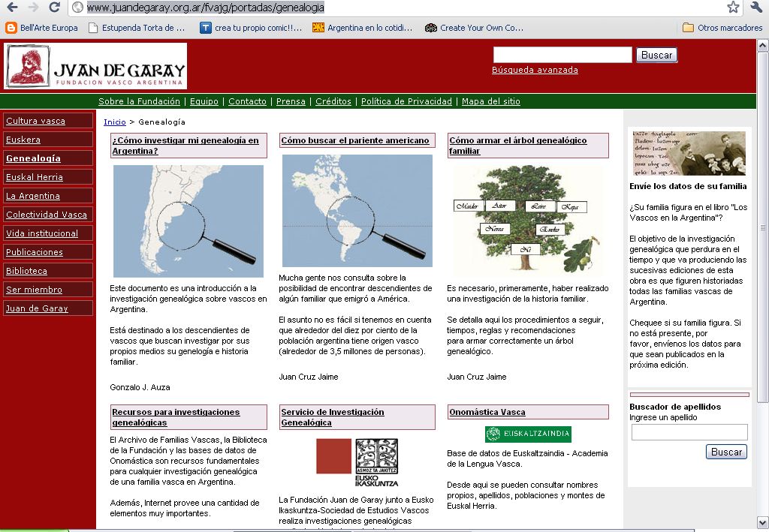This screenshot has height=532, width=769.
Task: Select Euskal Herria in the sidebar
Action: [x=48, y=177]
